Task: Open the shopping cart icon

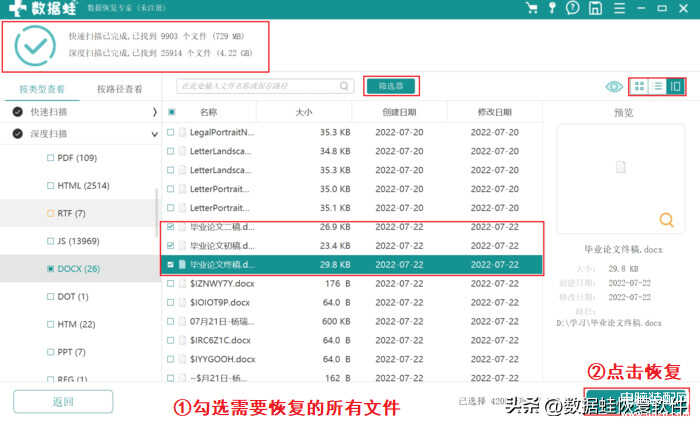Action: [532, 8]
